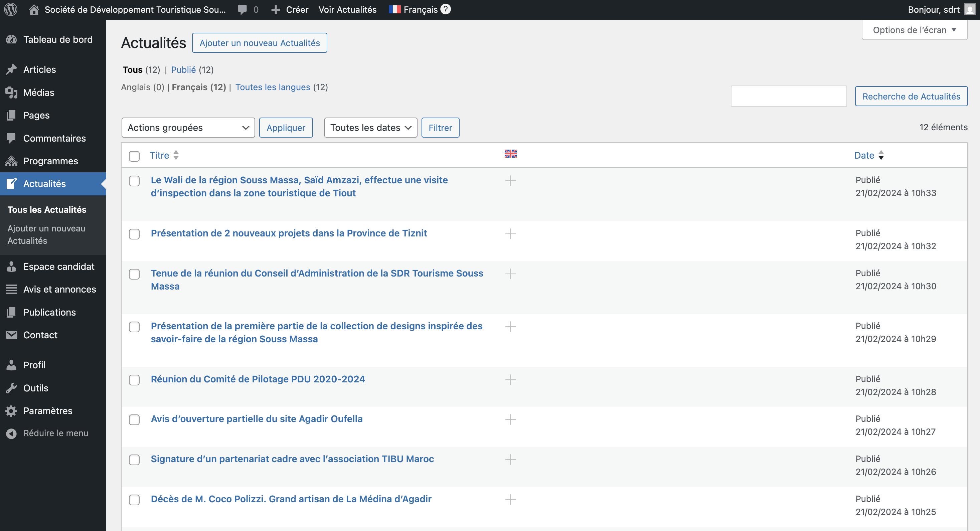980x531 pixels.
Task: Click the WordPress logo icon
Action: pyautogui.click(x=11, y=9)
